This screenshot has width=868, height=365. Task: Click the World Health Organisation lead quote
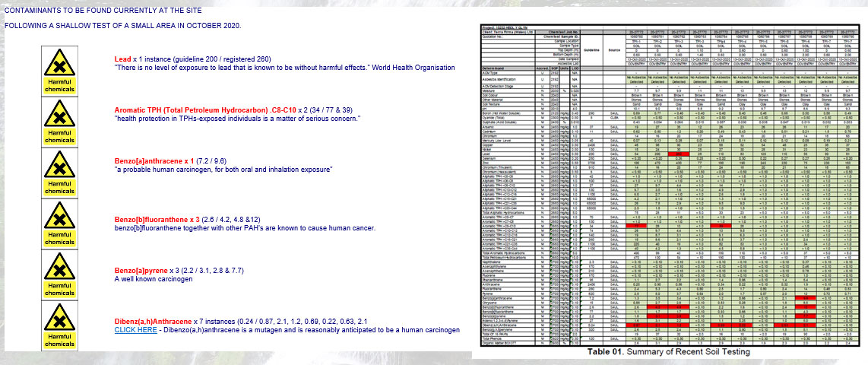coord(284,68)
